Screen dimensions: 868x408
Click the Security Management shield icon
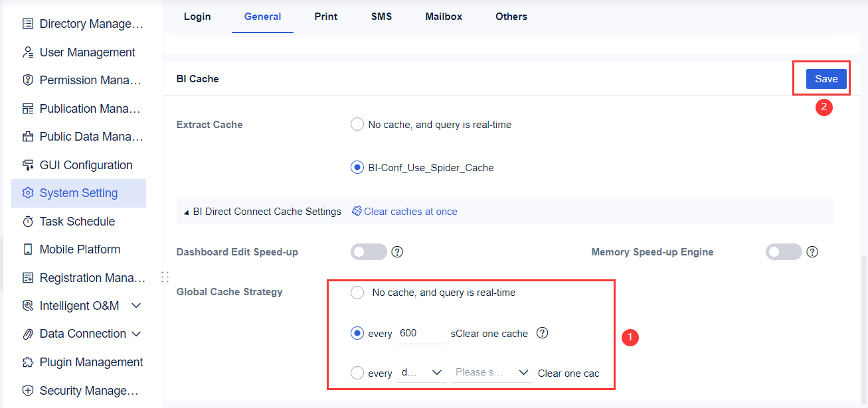coord(28,391)
